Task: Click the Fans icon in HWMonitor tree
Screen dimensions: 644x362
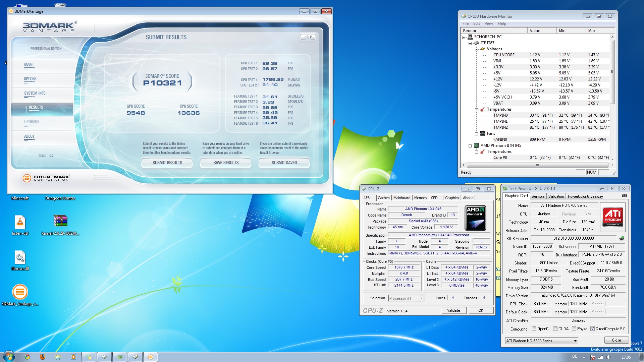Action: click(483, 133)
